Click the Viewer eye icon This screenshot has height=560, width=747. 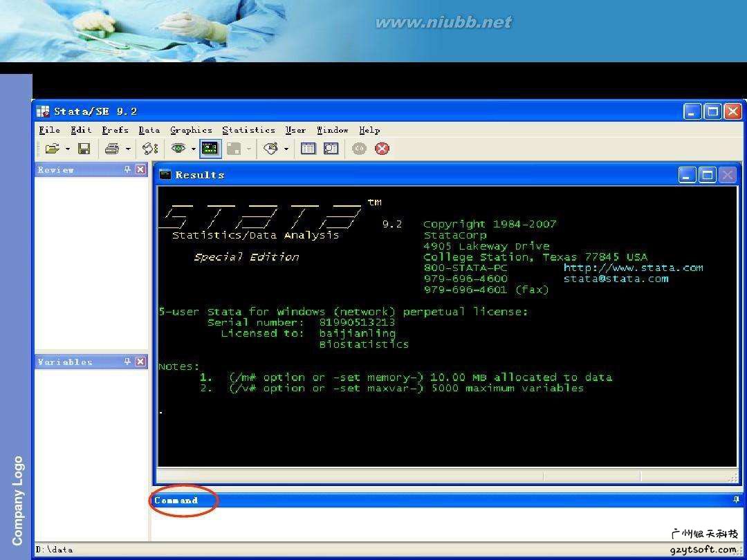tap(178, 149)
